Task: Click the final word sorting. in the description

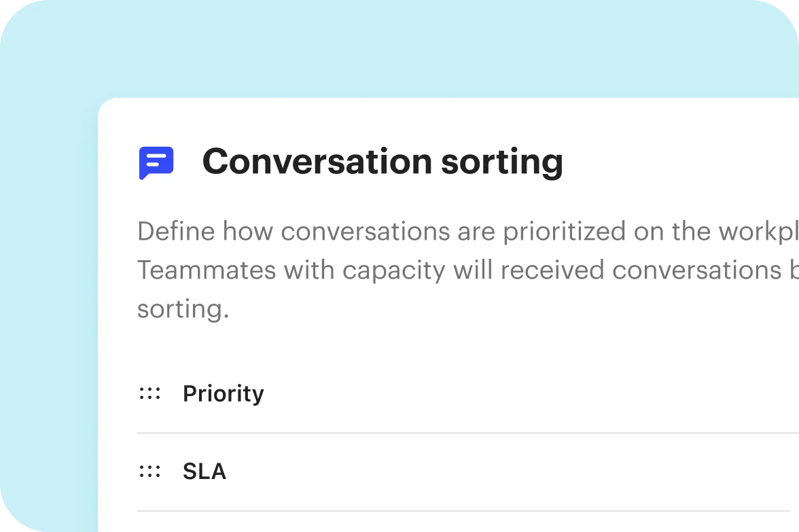Action: [183, 309]
